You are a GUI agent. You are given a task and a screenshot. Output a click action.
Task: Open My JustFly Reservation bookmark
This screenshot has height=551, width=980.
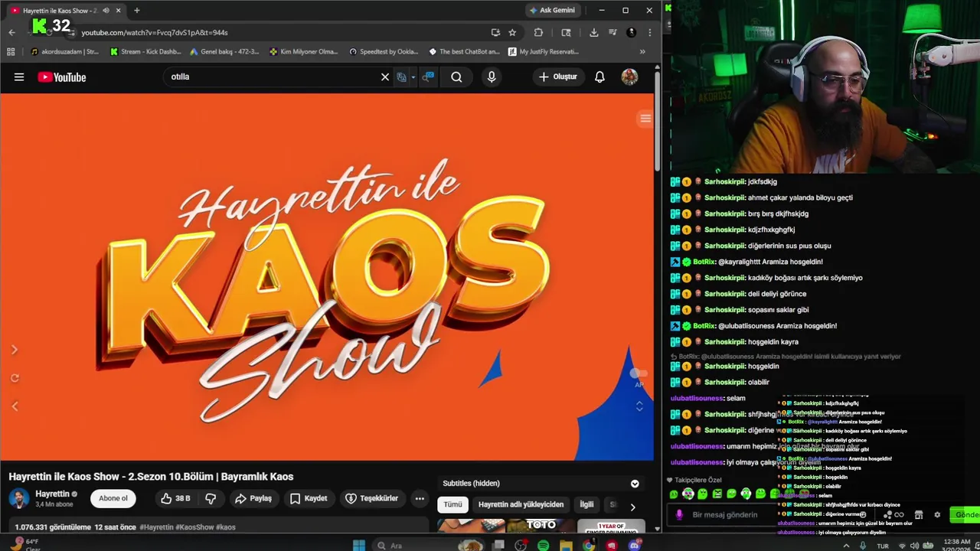(544, 51)
